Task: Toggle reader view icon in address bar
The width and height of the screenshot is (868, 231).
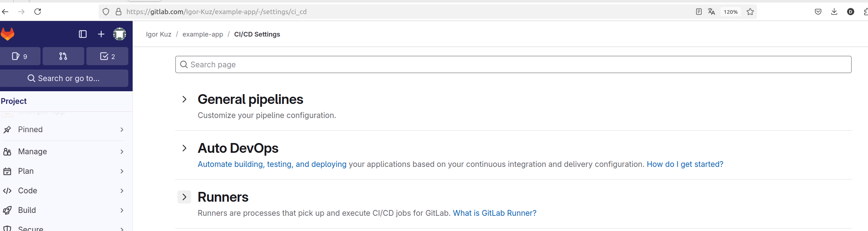Action: [x=699, y=12]
